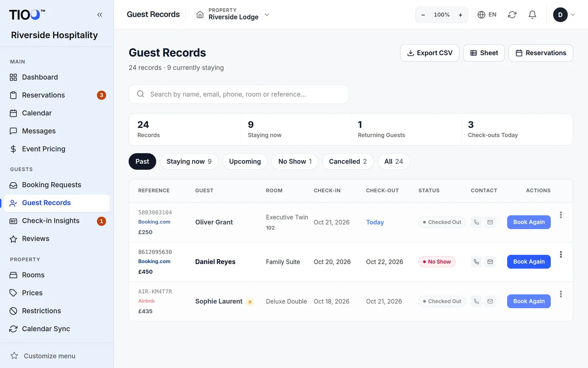This screenshot has width=588, height=368.
Task: Open Reviews in the sidebar
Action: point(57,239)
